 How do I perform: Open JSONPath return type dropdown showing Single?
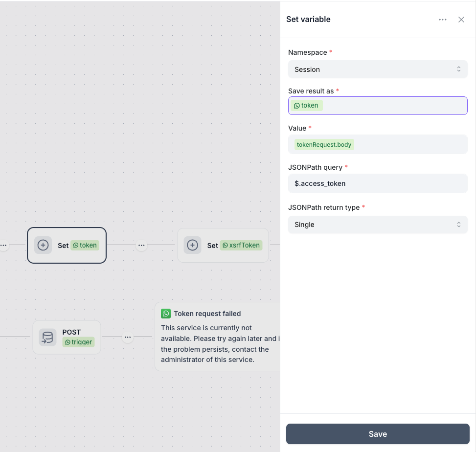[x=378, y=225]
